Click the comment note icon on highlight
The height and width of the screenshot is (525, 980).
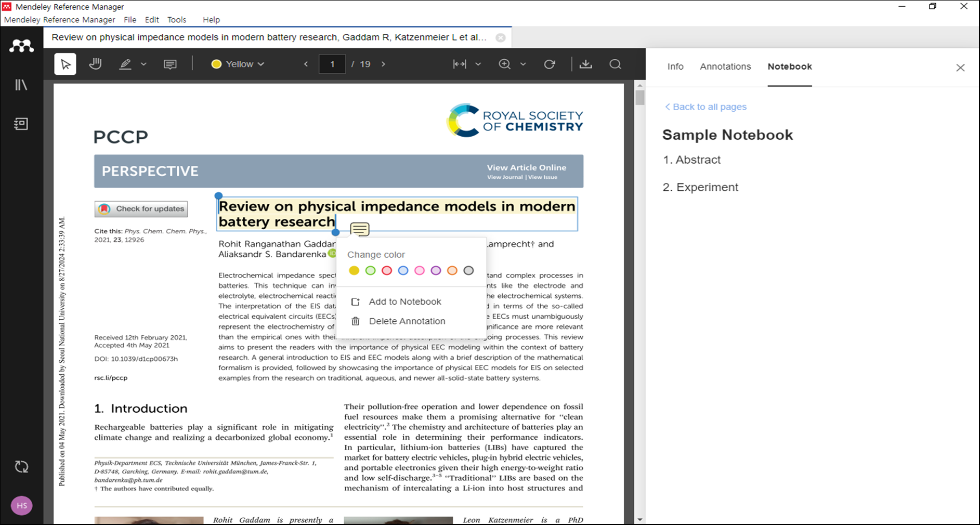pos(360,229)
